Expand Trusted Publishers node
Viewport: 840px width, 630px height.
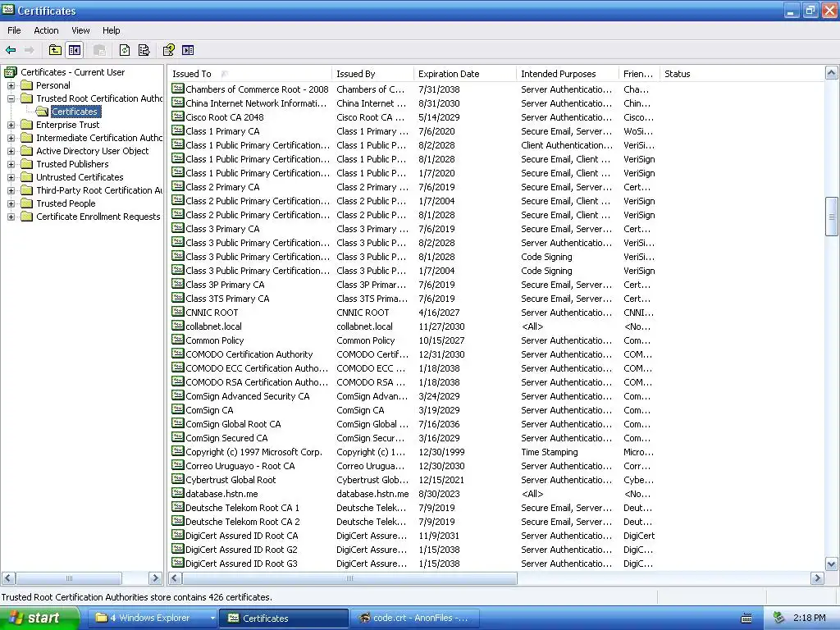[11, 164]
